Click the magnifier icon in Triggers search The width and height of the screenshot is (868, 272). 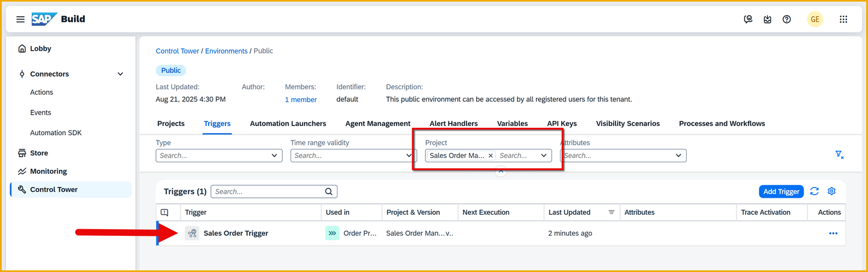point(329,192)
